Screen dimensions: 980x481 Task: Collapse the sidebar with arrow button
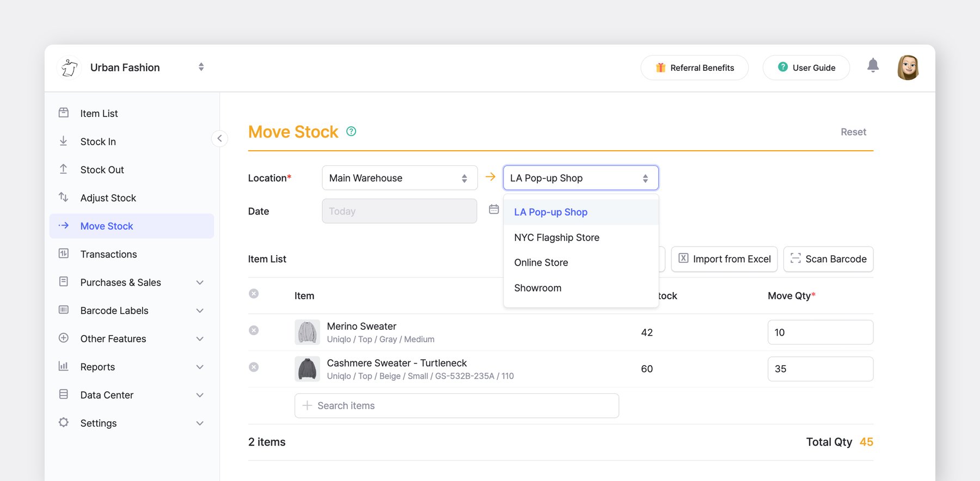[x=219, y=138]
